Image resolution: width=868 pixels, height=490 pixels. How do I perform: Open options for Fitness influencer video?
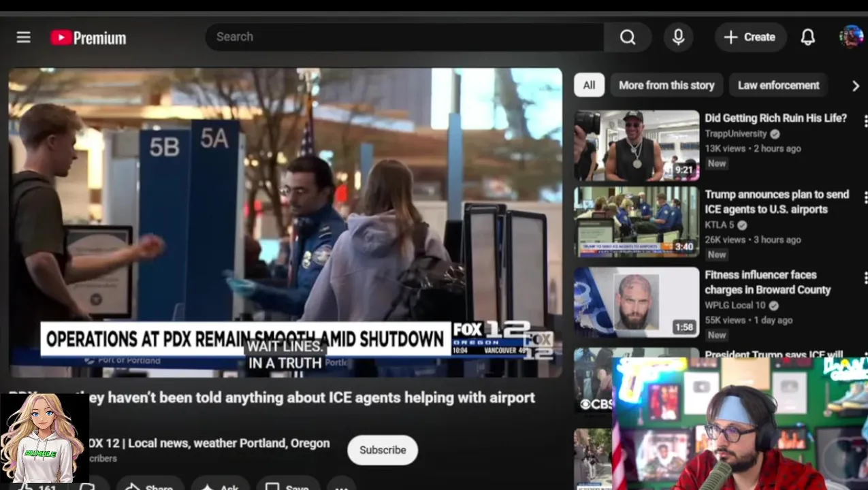click(x=865, y=278)
